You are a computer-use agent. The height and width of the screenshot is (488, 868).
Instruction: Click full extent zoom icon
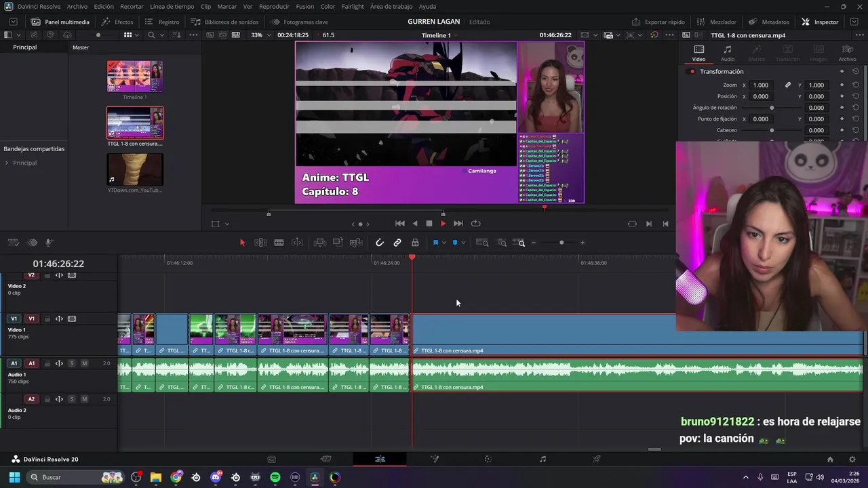(482, 243)
